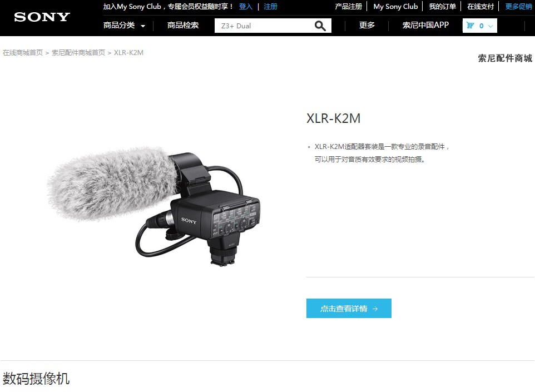The width and height of the screenshot is (535, 392).
Task: Click XLR-K2M breadcrumb text
Action: tap(128, 52)
